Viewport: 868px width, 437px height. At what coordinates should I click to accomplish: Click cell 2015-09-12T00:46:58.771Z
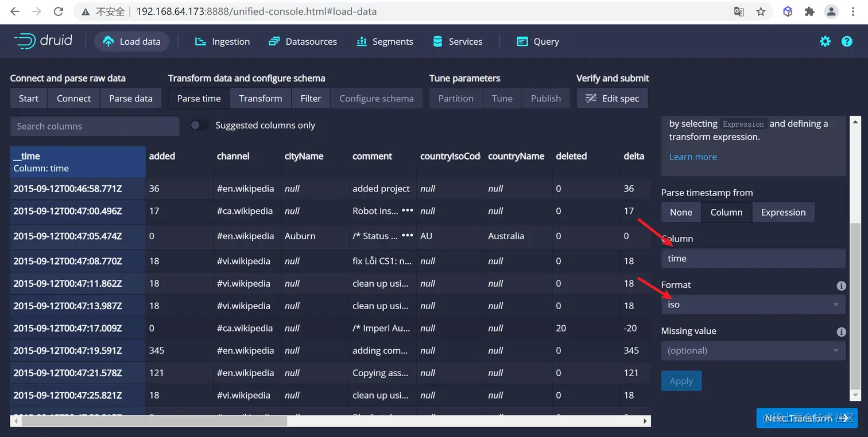click(x=77, y=189)
